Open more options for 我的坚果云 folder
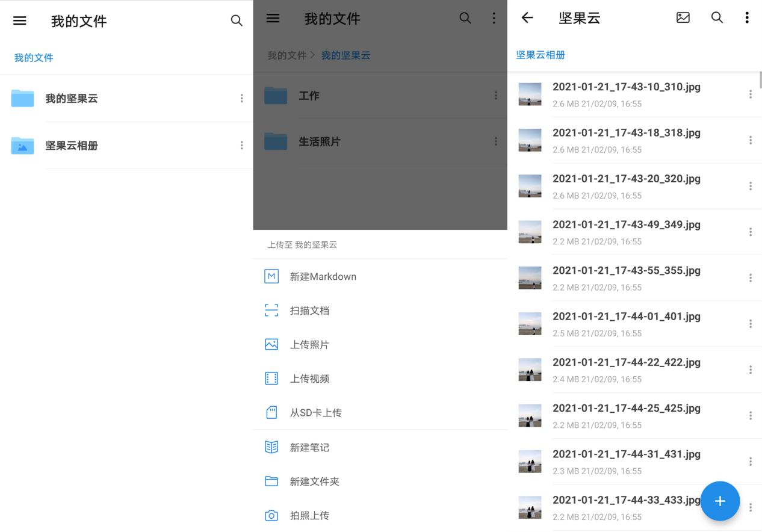This screenshot has width=762, height=532. click(241, 98)
